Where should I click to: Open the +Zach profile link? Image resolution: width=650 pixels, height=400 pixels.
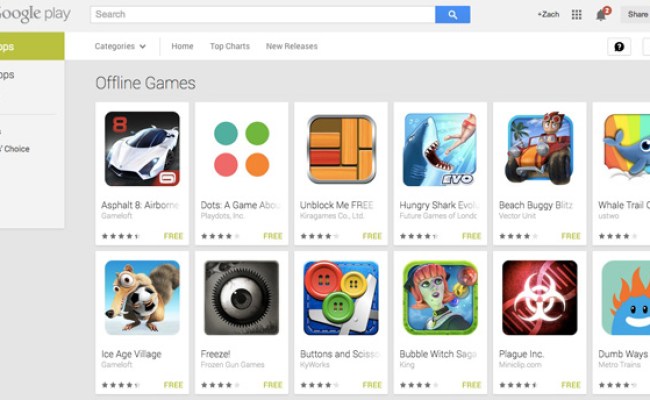(548, 15)
